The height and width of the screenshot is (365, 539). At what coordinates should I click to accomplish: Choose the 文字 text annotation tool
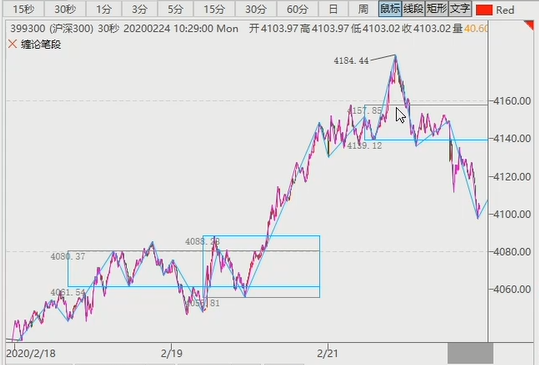tap(460, 9)
